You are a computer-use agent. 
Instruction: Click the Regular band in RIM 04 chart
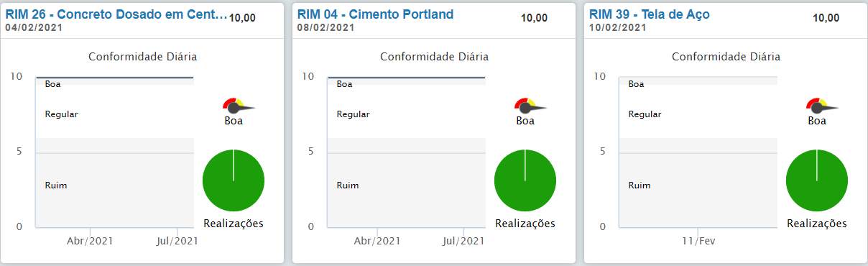coord(406,111)
